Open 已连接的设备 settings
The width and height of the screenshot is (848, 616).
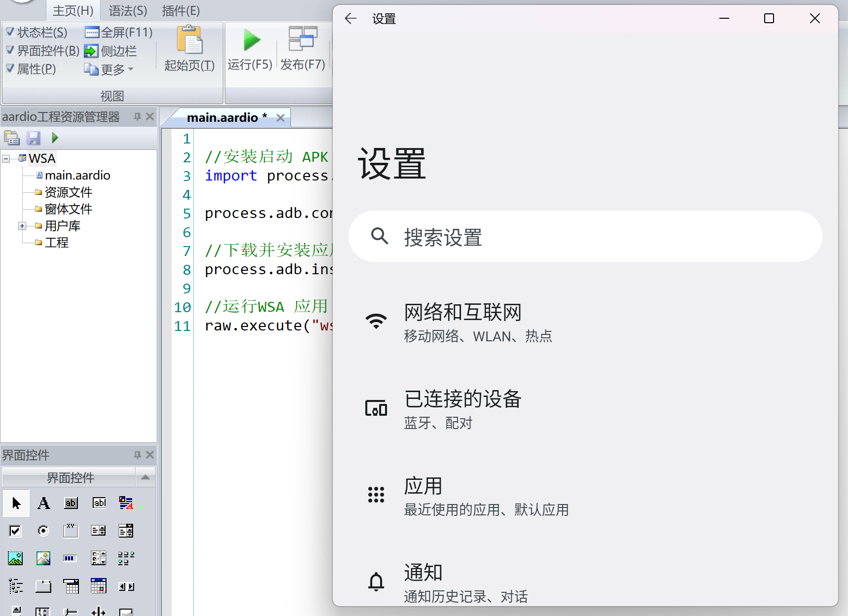click(x=462, y=409)
